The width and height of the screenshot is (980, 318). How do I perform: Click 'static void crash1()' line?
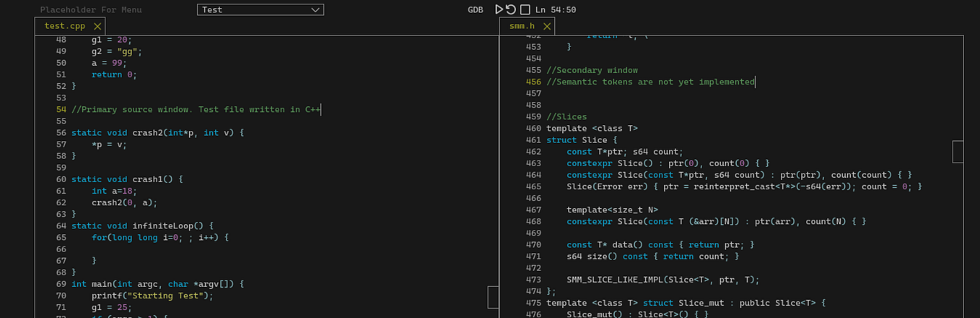coord(127,179)
